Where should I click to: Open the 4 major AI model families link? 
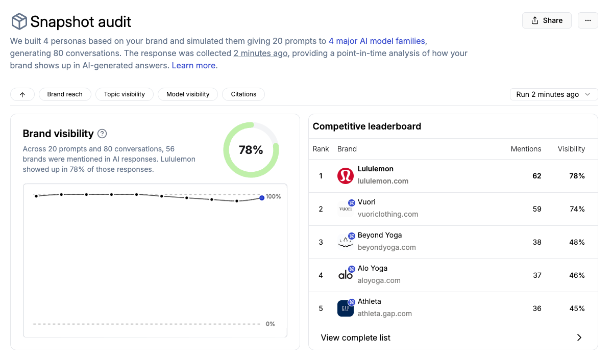(377, 41)
